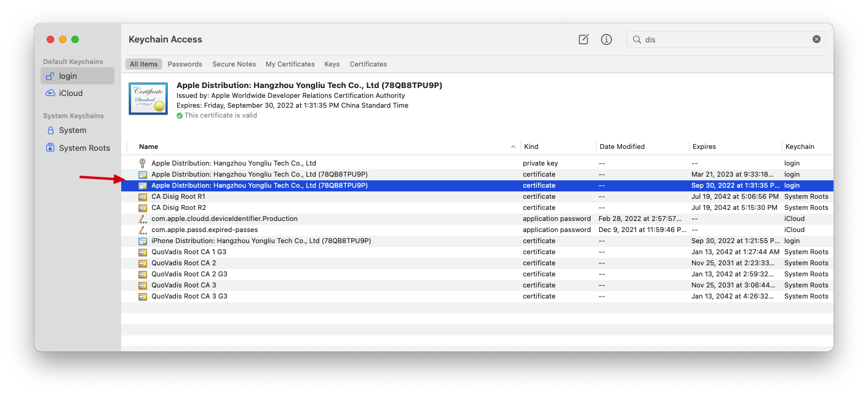Click the CA Disig Root R1 certificate icon
Screen dimensions: 868x397
click(143, 196)
